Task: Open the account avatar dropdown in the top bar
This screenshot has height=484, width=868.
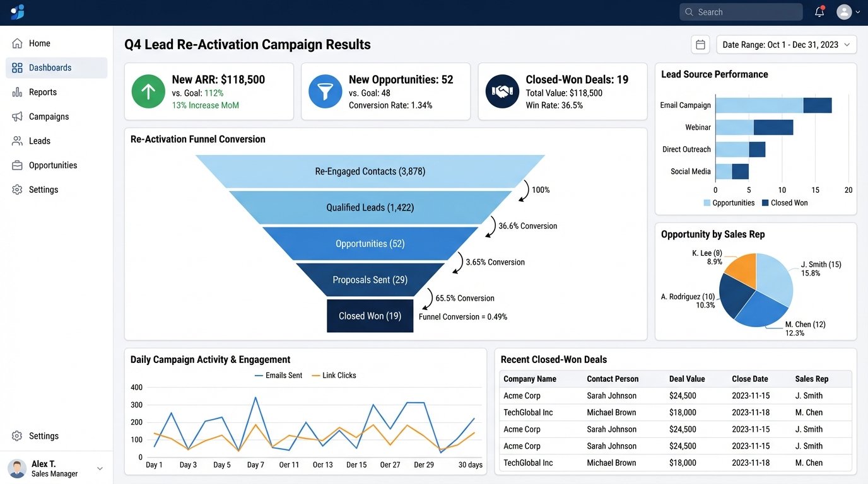Action: (845, 11)
